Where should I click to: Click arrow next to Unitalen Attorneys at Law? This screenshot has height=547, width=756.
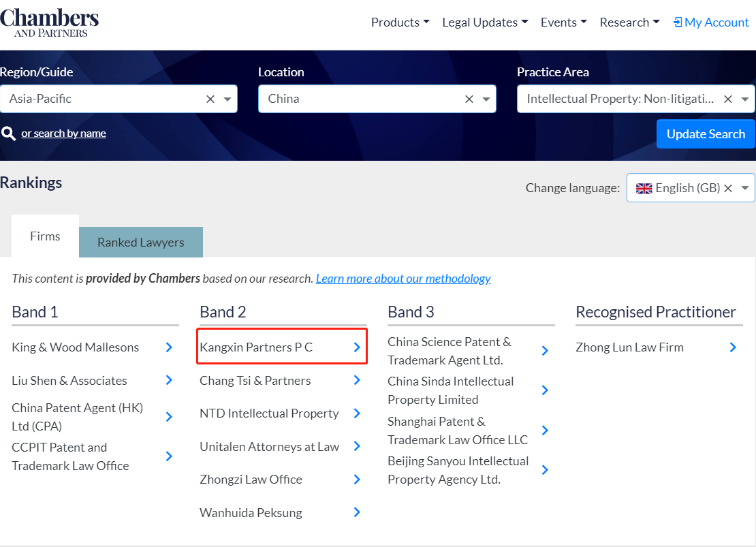(x=357, y=446)
